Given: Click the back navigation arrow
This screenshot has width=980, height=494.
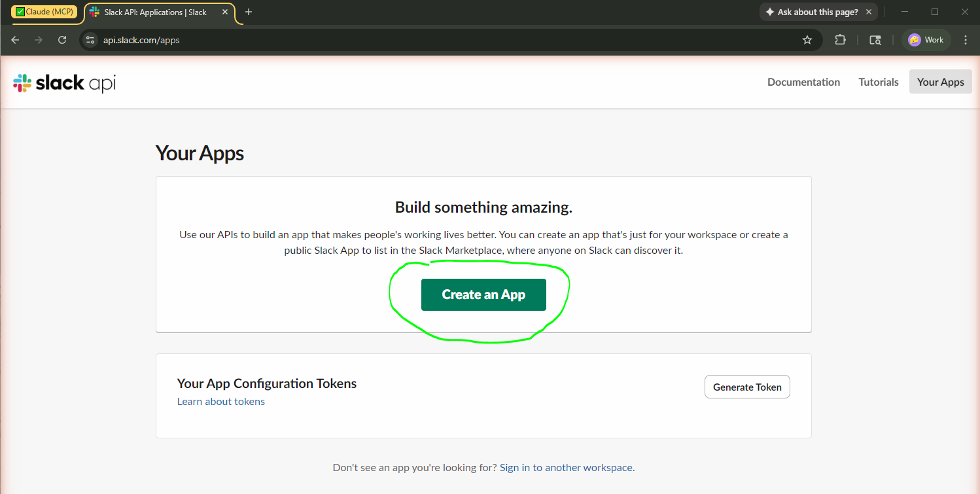Looking at the screenshot, I should pos(15,40).
